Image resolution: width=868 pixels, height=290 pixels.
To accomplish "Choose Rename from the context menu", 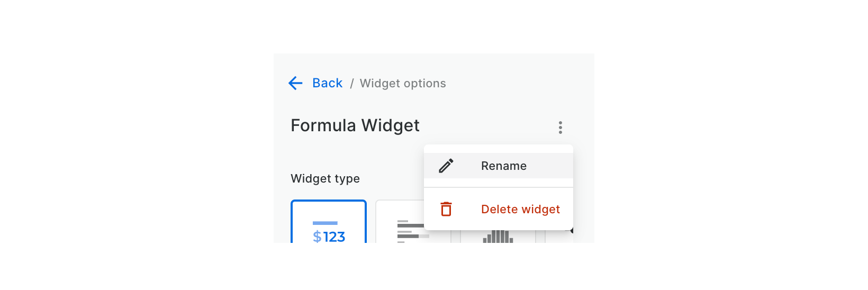I will pos(503,166).
